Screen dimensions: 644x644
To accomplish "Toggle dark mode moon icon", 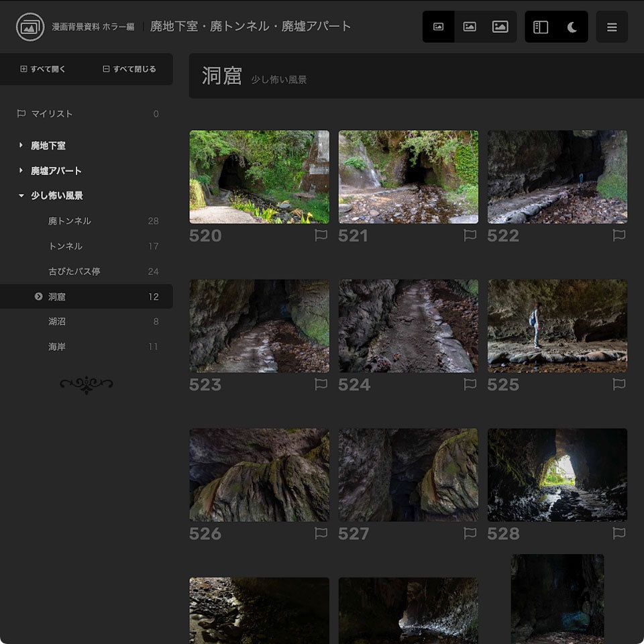I will (572, 27).
